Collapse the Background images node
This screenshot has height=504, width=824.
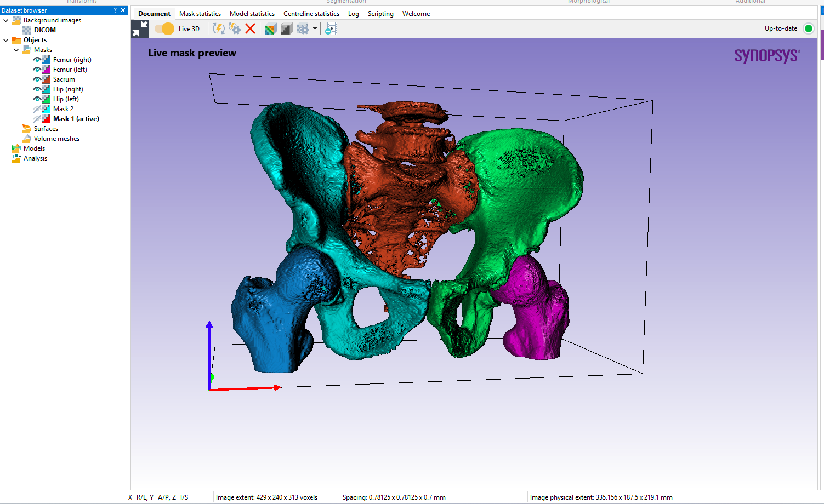(5, 20)
